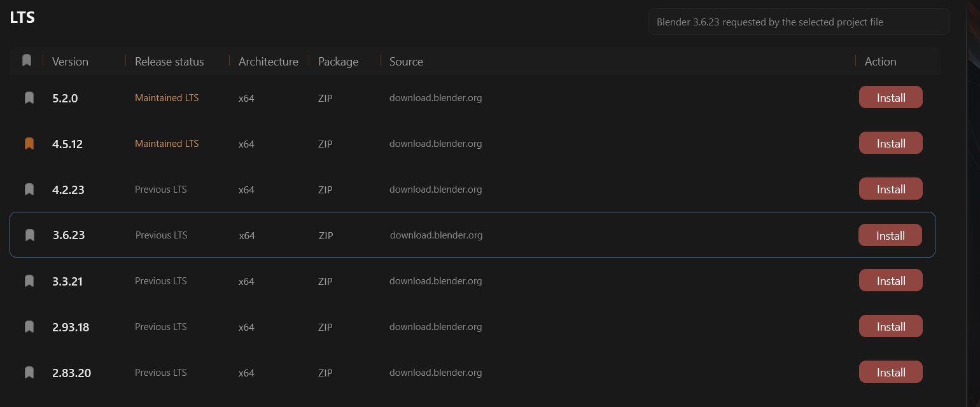
Task: Select version number 2.83.20
Action: point(71,373)
